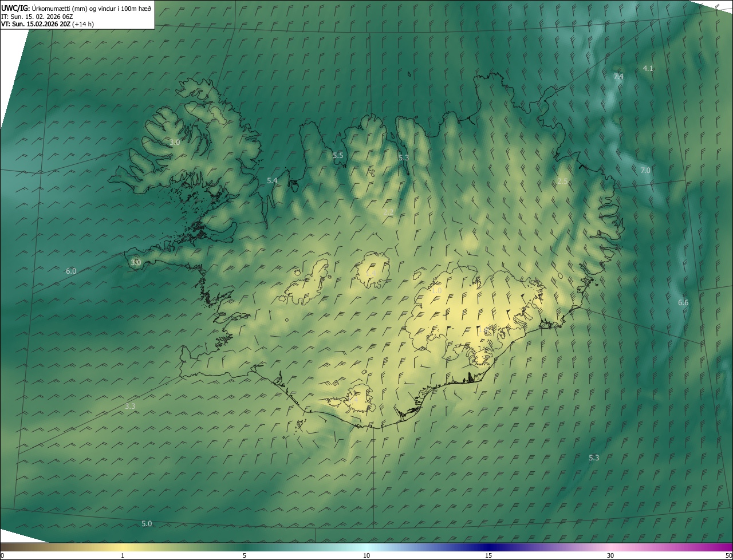Click the '0' tick label on the color scale
Image resolution: width=733 pixels, height=560 pixels.
tap(2, 555)
